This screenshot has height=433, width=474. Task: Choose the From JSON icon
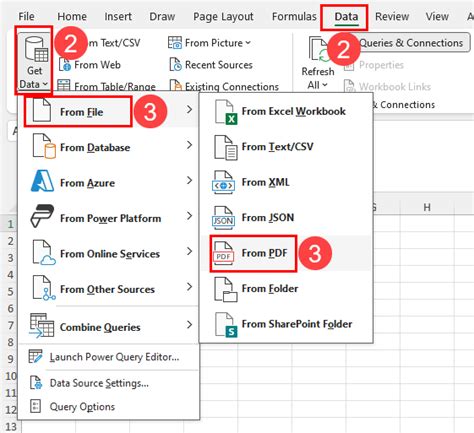tap(223, 218)
